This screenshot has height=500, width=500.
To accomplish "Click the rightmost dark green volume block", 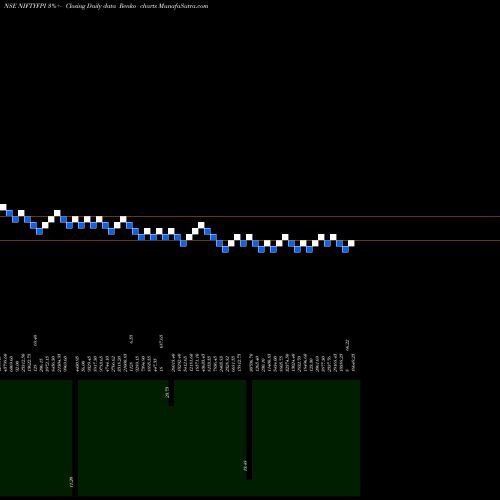I will coord(306,438).
